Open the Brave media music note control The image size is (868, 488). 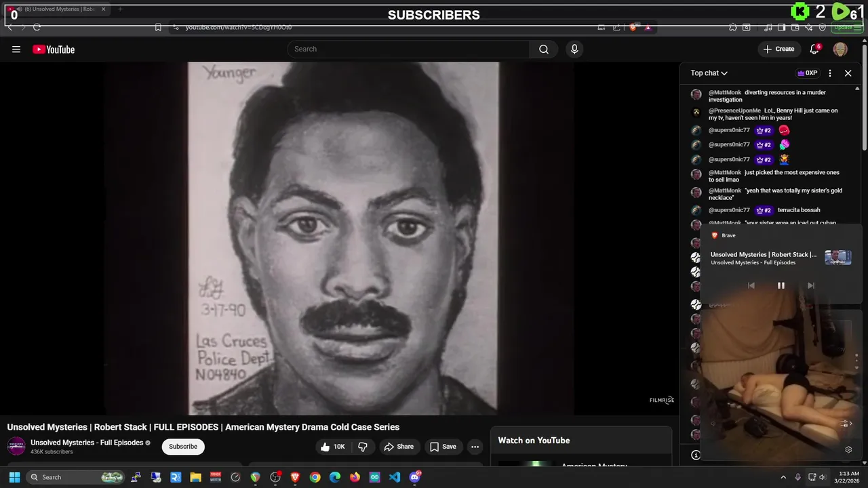coord(768,27)
